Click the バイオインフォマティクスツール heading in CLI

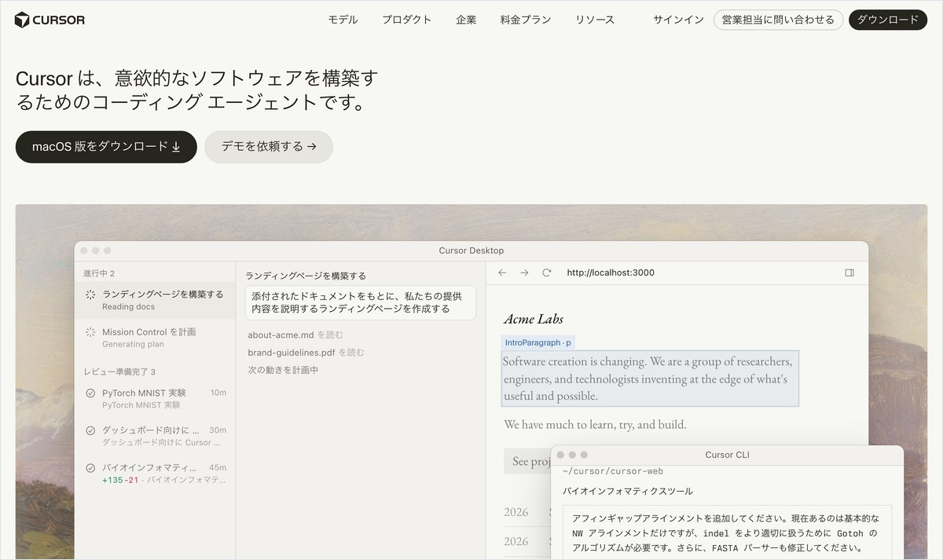628,492
